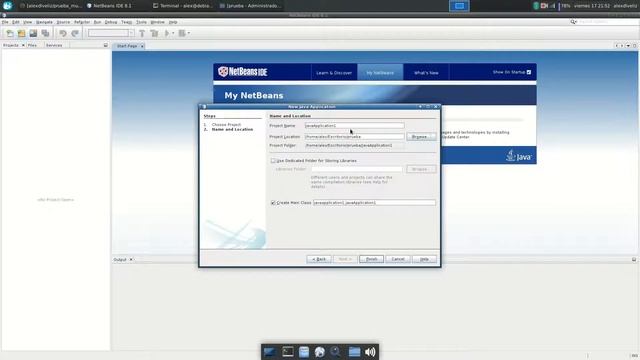Show the opened documents list arrow
The image size is (640, 360).
pos(628,46)
